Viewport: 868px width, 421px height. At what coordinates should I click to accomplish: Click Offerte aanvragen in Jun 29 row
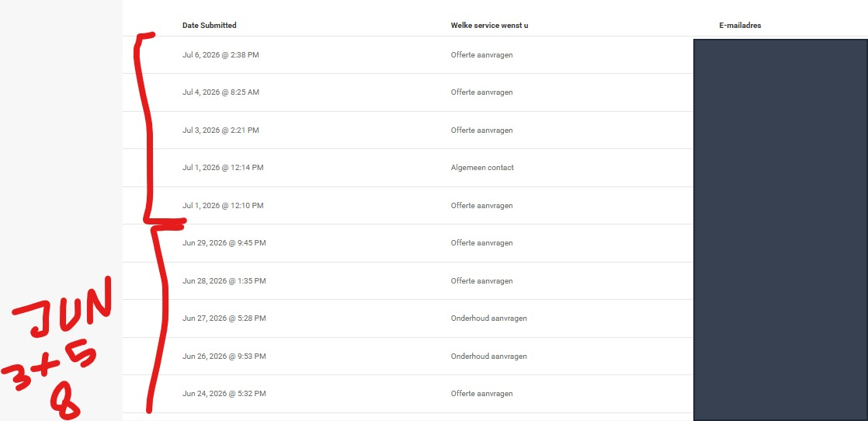(481, 243)
